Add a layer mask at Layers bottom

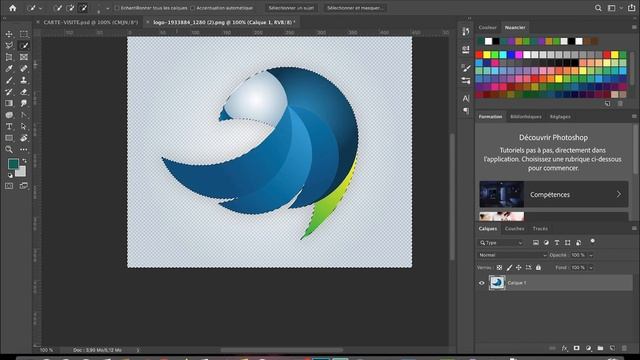(576, 348)
